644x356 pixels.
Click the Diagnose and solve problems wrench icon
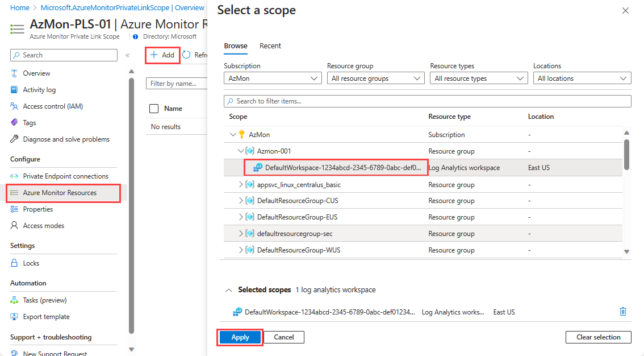coord(14,139)
